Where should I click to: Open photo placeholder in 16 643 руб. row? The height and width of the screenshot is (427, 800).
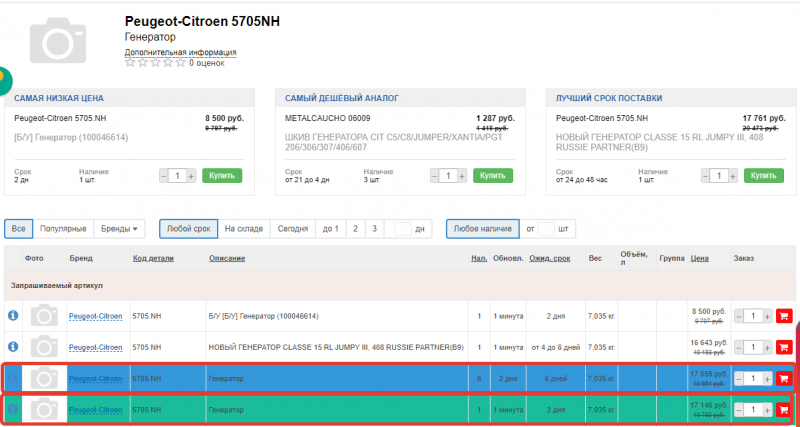tap(44, 346)
